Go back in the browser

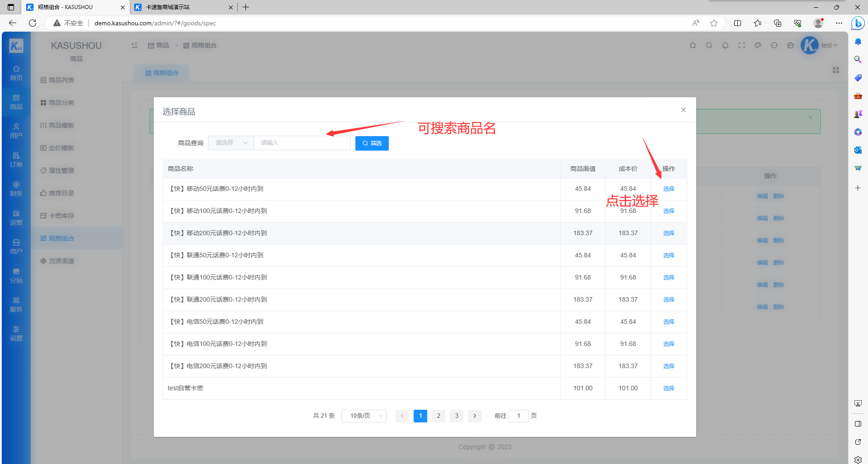coord(13,23)
